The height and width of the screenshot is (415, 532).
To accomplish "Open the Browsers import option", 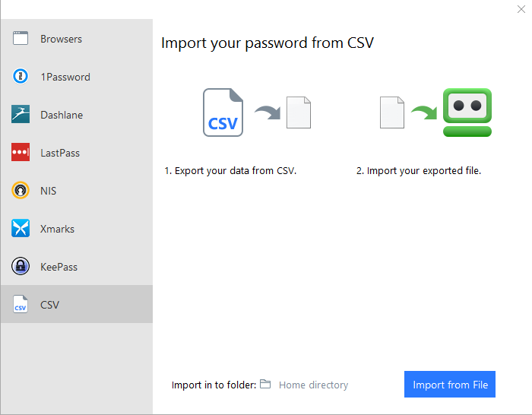I will tap(77, 38).
